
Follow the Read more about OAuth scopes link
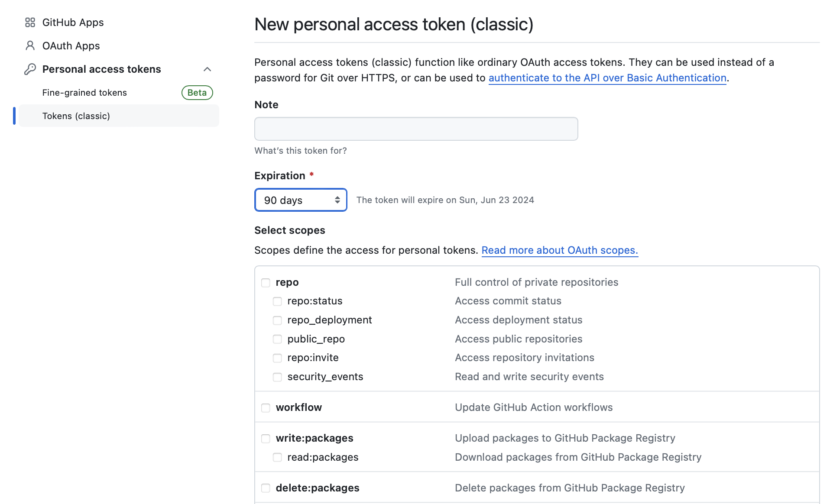tap(560, 250)
